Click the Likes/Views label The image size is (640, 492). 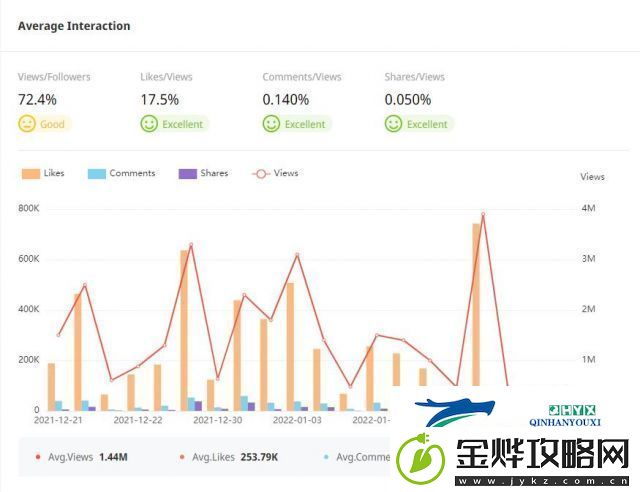click(166, 77)
